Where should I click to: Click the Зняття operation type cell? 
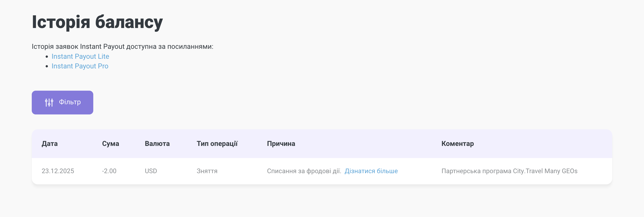click(x=207, y=171)
